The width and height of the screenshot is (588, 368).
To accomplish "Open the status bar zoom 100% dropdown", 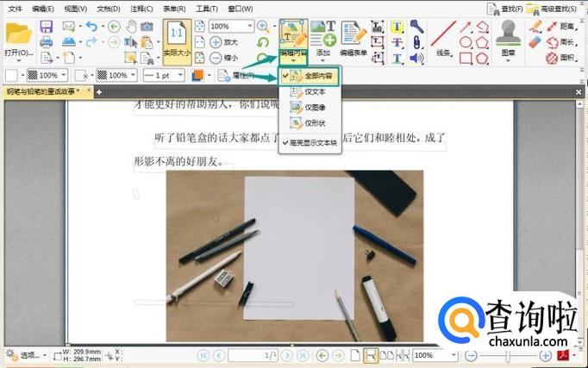I will coord(454,355).
